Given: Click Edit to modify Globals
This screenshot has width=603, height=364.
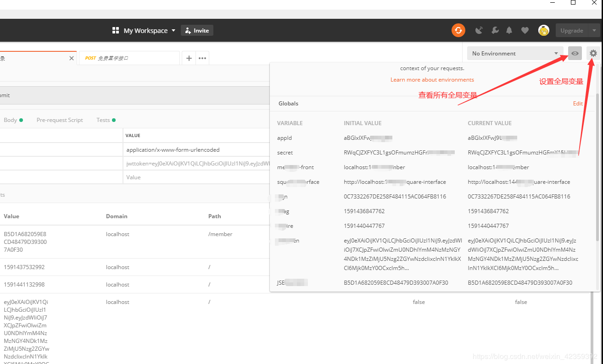Looking at the screenshot, I should (578, 103).
